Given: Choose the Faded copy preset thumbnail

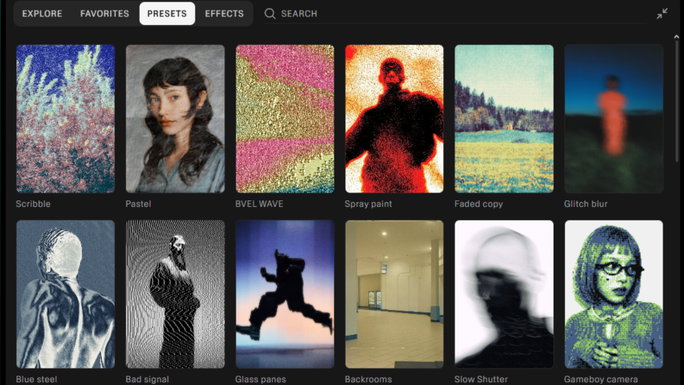Looking at the screenshot, I should pyautogui.click(x=504, y=119).
